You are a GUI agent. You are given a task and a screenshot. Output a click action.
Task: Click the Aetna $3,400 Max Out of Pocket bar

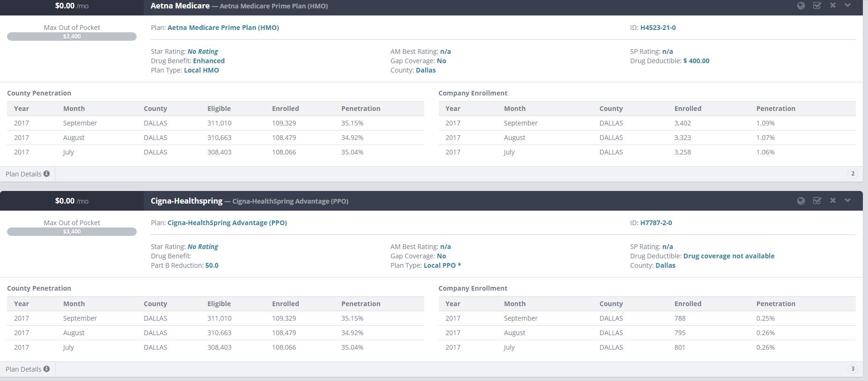(x=72, y=37)
